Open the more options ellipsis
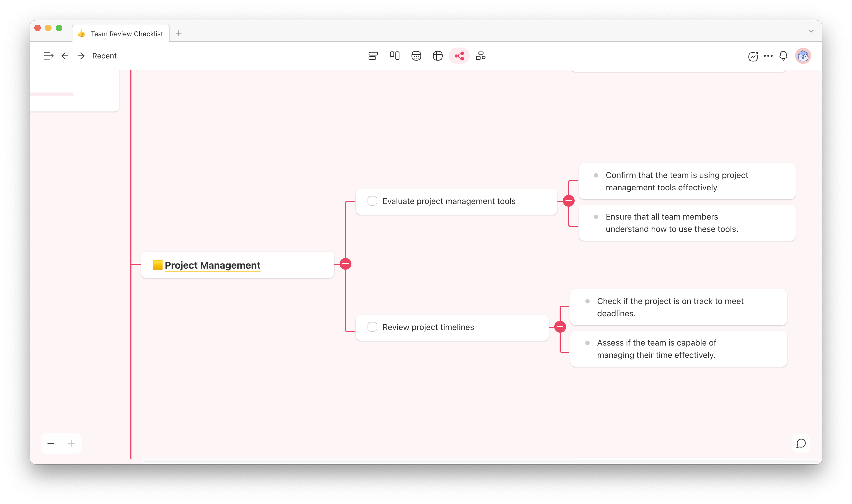852x504 pixels. [x=768, y=56]
